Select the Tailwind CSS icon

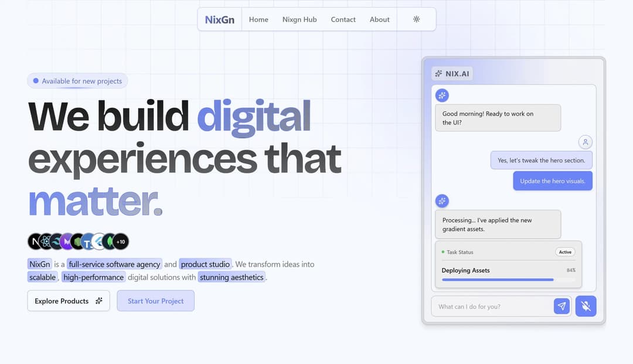55,241
